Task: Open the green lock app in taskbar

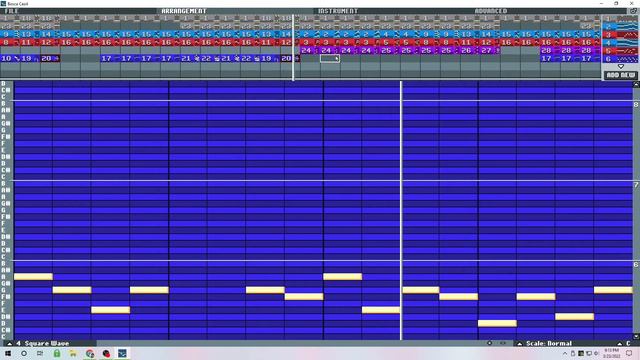Action: pos(57,353)
